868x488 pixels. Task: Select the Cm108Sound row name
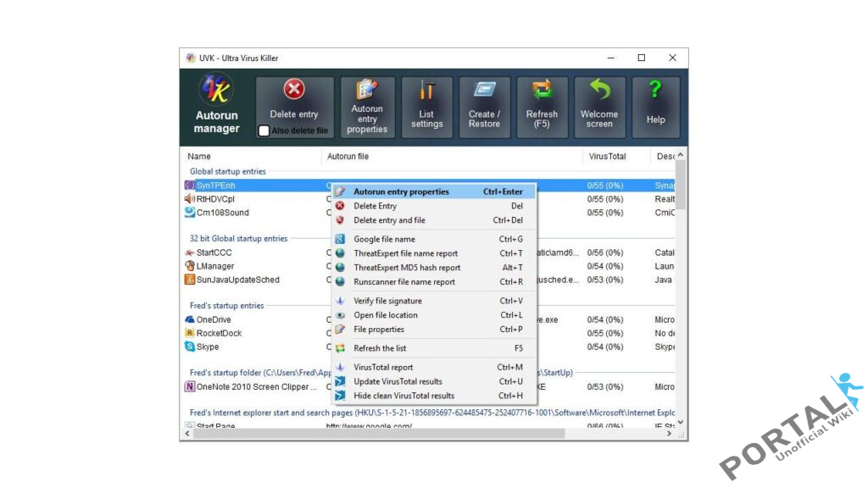pyautogui.click(x=223, y=213)
